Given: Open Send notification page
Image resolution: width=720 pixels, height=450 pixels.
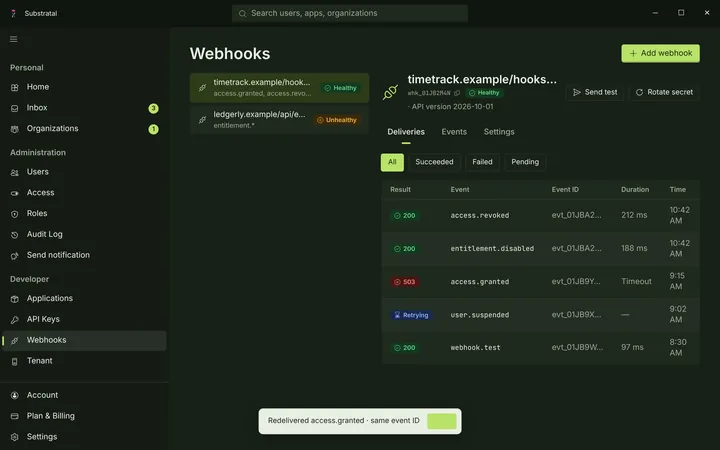Looking at the screenshot, I should click(x=84, y=255).
